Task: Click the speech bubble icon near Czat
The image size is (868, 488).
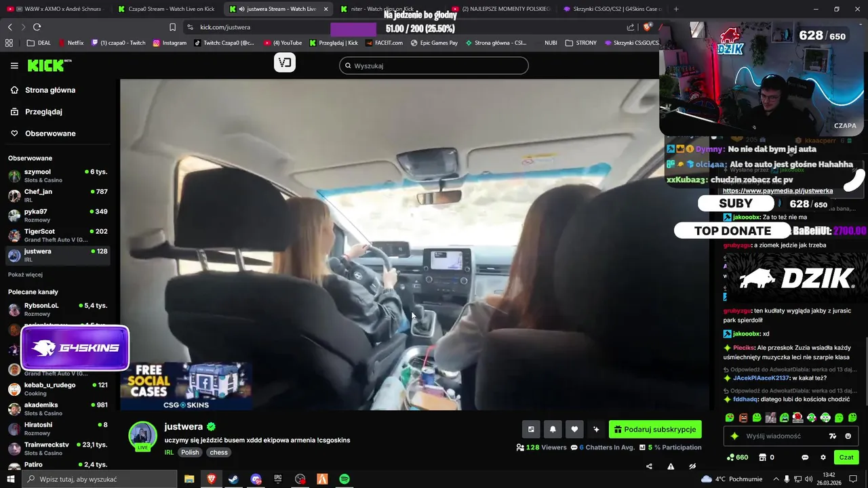Action: tap(805, 457)
